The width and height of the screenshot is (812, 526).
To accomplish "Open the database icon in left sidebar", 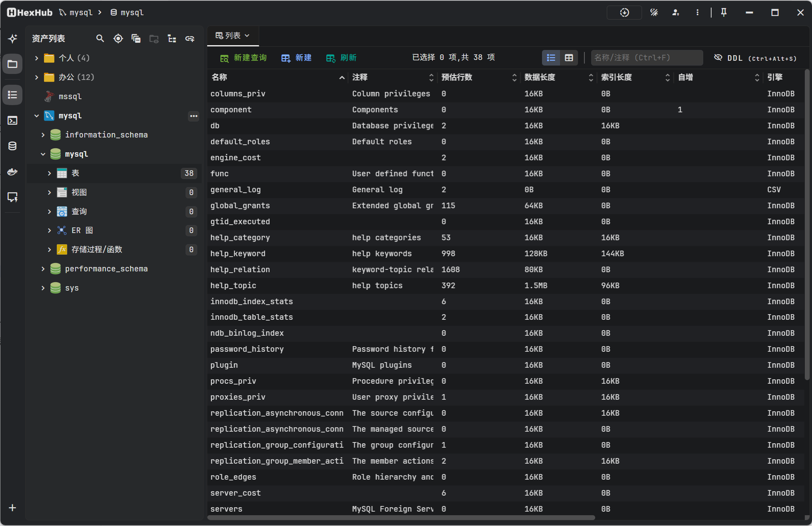I will tap(12, 146).
